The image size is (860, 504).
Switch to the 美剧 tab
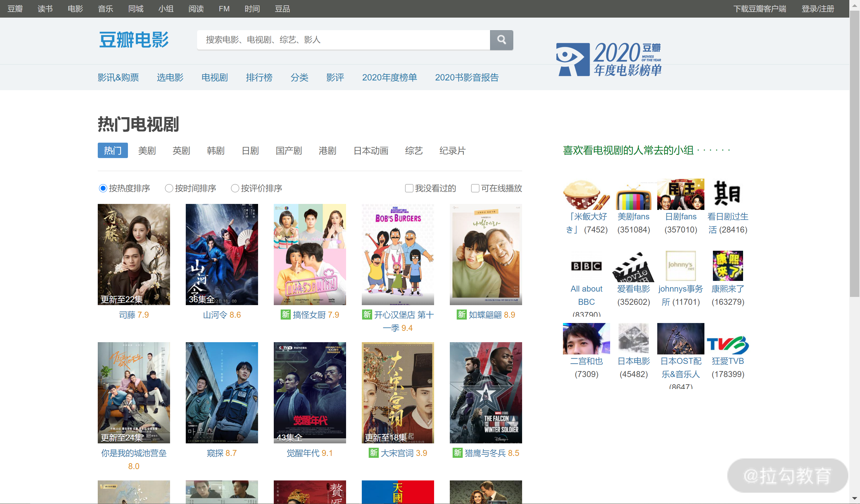pyautogui.click(x=147, y=151)
